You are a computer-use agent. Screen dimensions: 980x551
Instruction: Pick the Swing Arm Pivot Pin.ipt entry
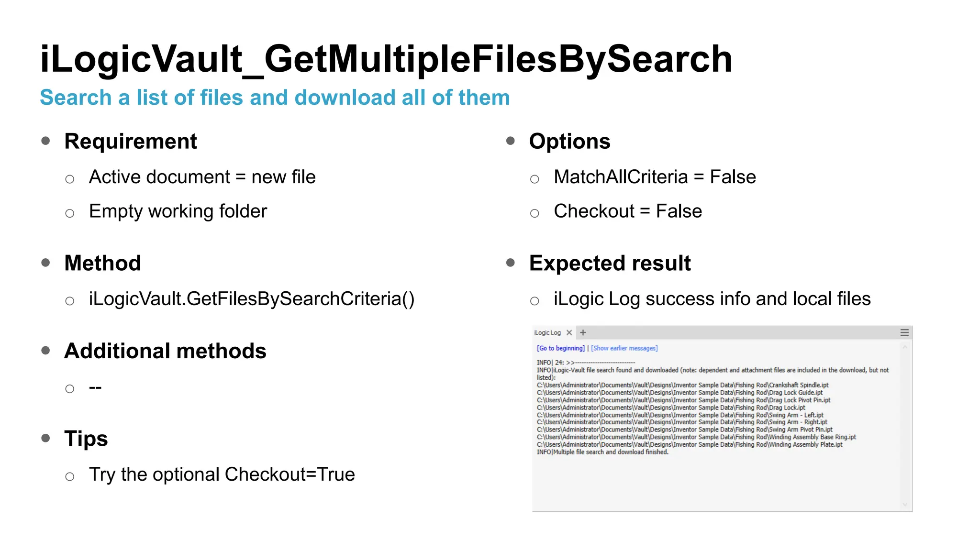tap(684, 430)
